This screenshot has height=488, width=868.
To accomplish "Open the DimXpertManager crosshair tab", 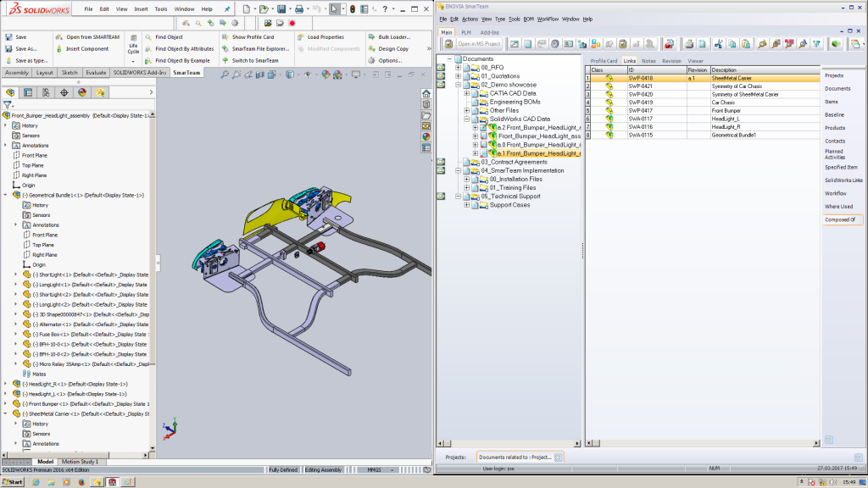I will pyautogui.click(x=64, y=92).
